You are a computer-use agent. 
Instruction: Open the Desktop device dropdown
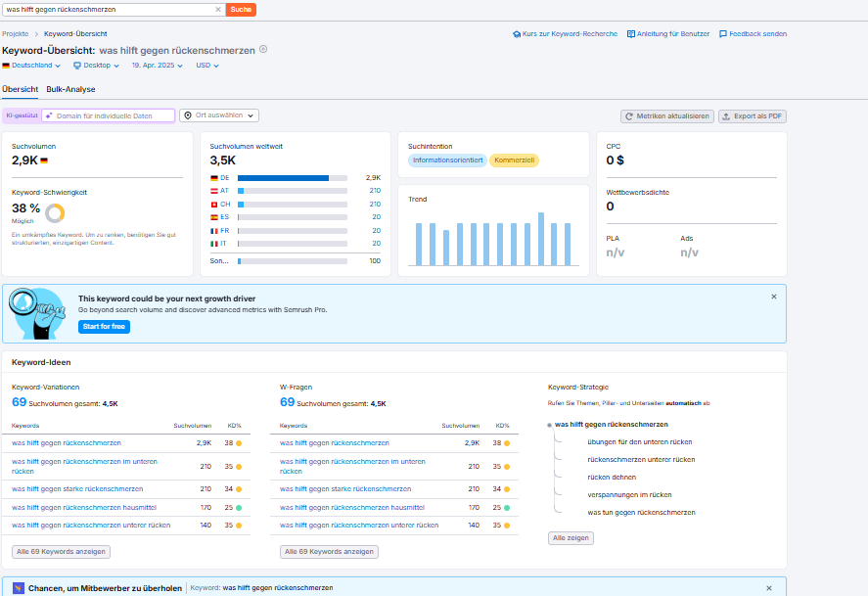point(96,66)
